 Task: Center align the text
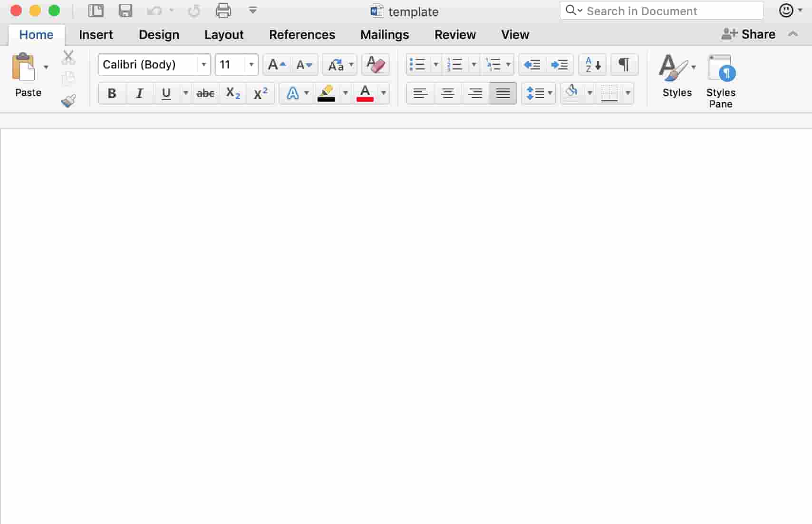447,93
